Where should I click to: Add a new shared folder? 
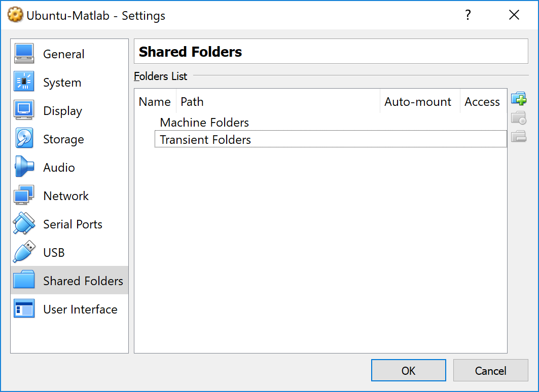(519, 99)
